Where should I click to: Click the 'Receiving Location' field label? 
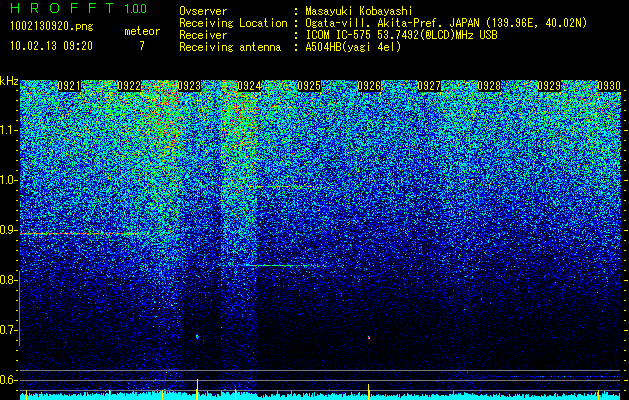(x=233, y=23)
